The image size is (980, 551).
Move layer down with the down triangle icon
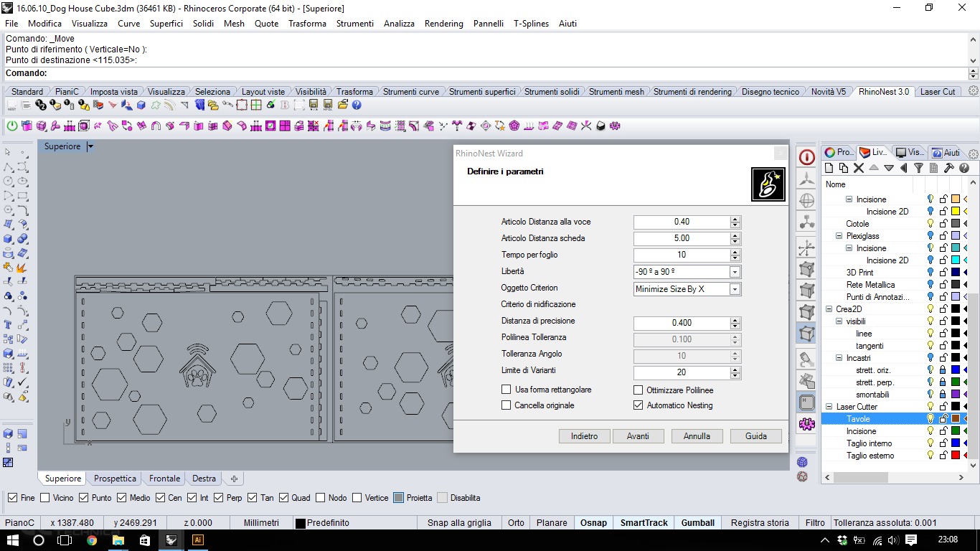[889, 168]
